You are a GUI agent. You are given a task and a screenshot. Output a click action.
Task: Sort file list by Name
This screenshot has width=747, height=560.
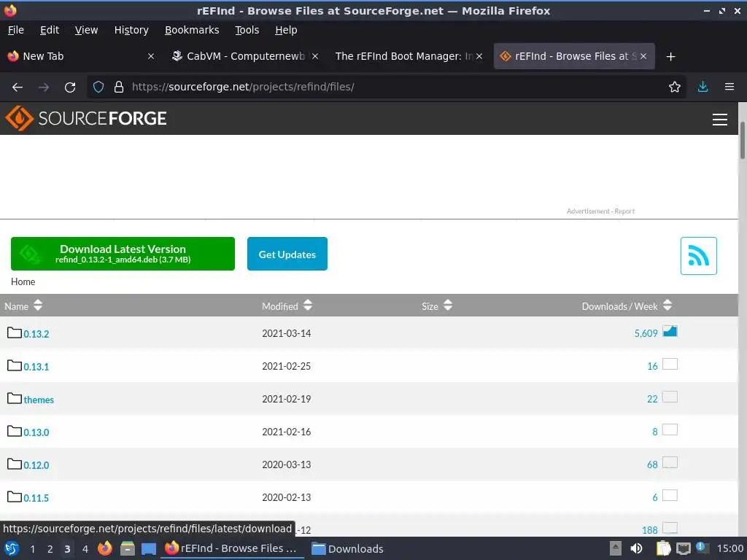(23, 306)
